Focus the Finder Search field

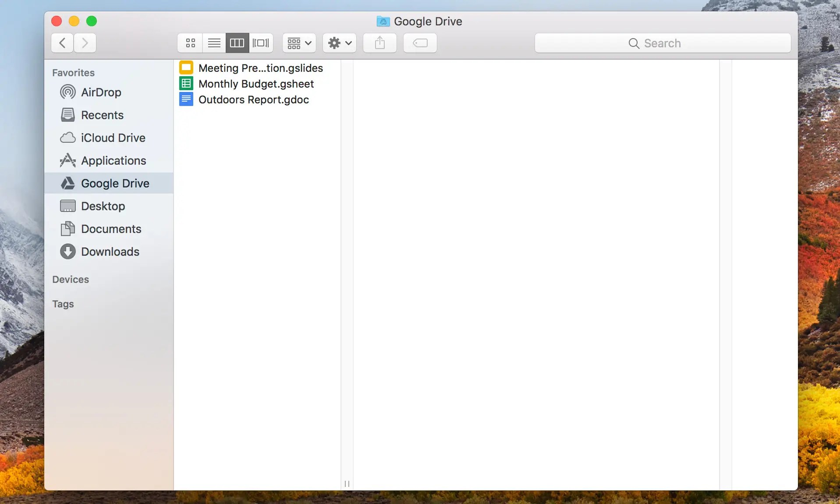tap(663, 43)
